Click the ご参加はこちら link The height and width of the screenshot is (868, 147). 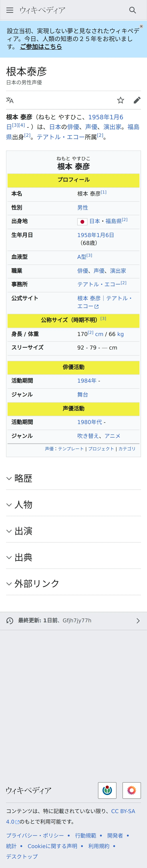pyautogui.click(x=41, y=47)
